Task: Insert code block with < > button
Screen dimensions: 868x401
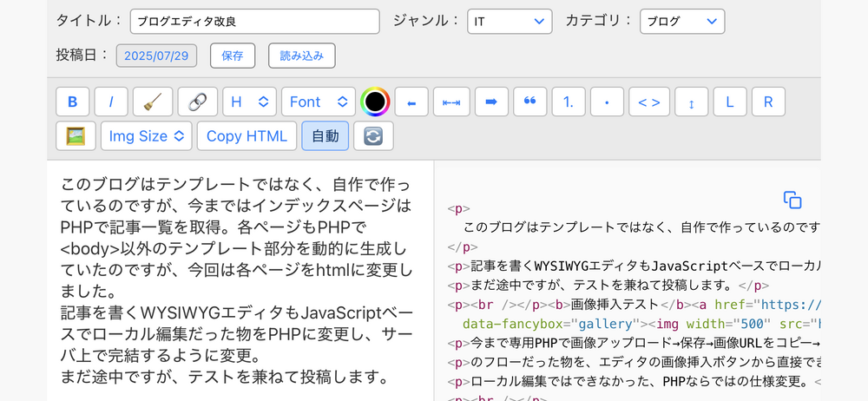Action: pos(649,102)
